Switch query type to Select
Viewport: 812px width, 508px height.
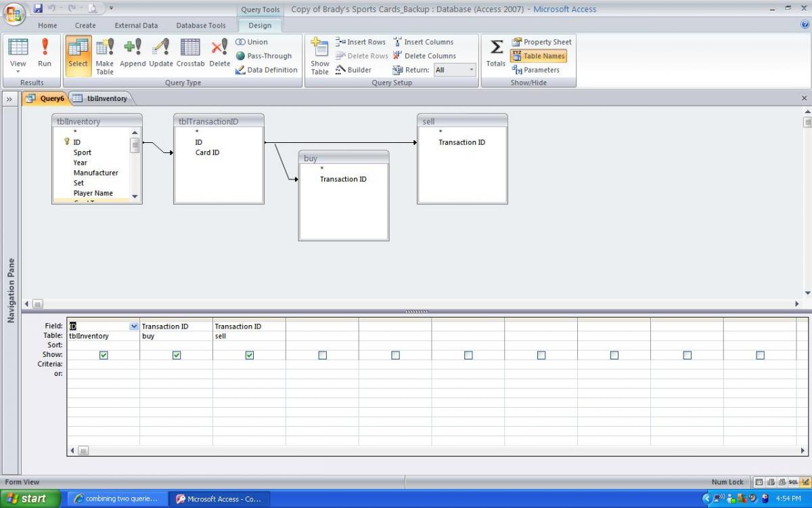pos(78,54)
